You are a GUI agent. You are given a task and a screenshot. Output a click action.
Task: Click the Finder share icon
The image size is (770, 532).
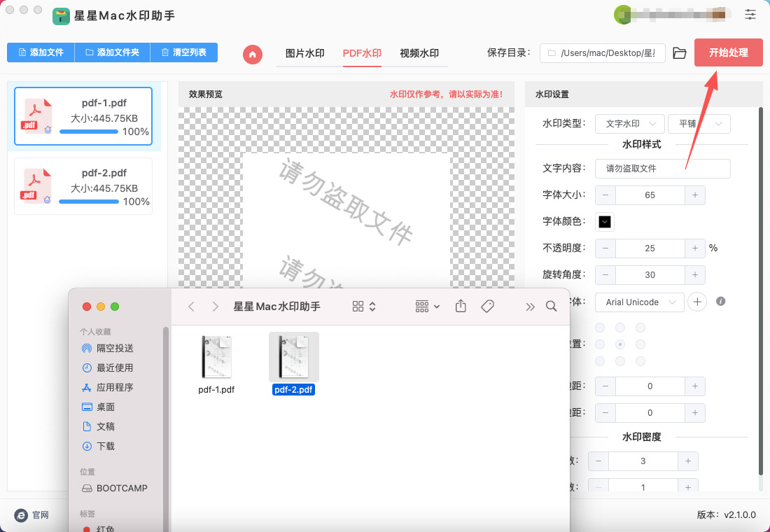coord(461,306)
